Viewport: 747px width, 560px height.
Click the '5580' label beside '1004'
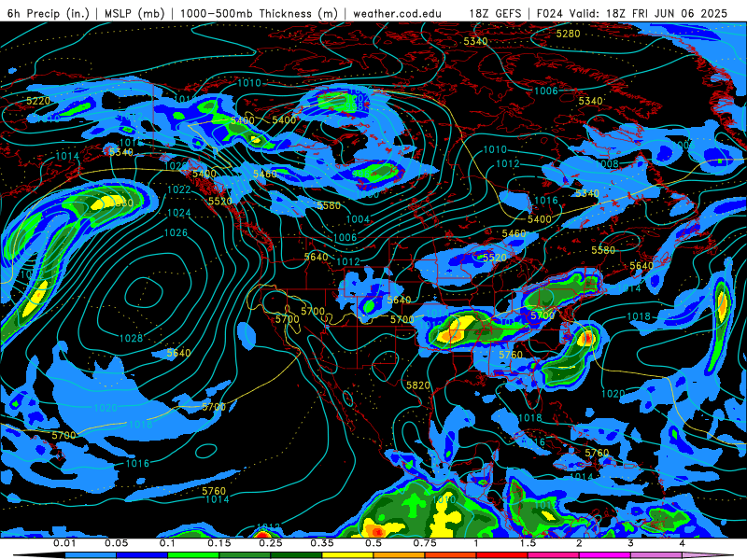point(329,205)
